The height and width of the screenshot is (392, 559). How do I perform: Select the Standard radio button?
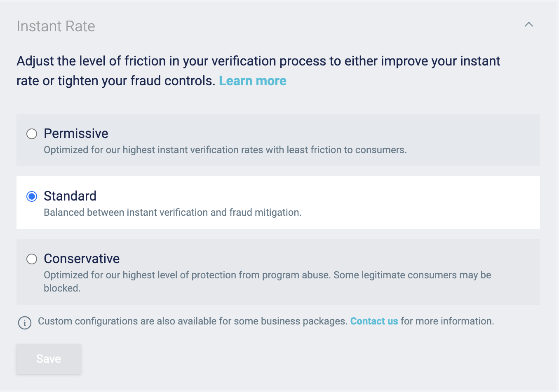(32, 196)
